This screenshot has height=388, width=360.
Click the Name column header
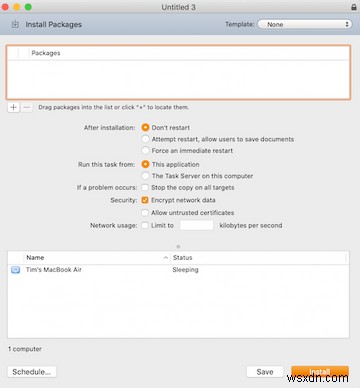coord(97,258)
